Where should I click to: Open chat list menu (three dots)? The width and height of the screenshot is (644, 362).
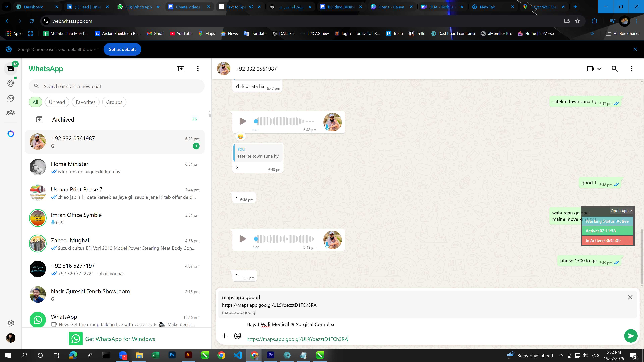click(198, 69)
